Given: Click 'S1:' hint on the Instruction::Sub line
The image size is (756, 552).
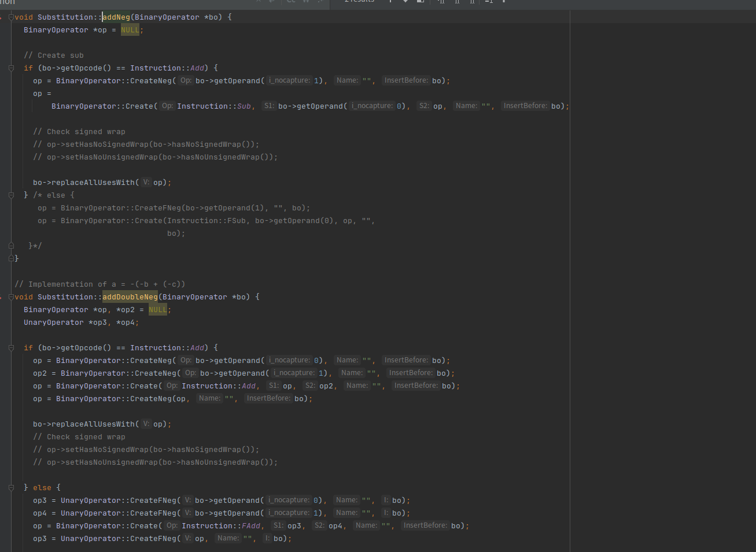Looking at the screenshot, I should (x=269, y=106).
